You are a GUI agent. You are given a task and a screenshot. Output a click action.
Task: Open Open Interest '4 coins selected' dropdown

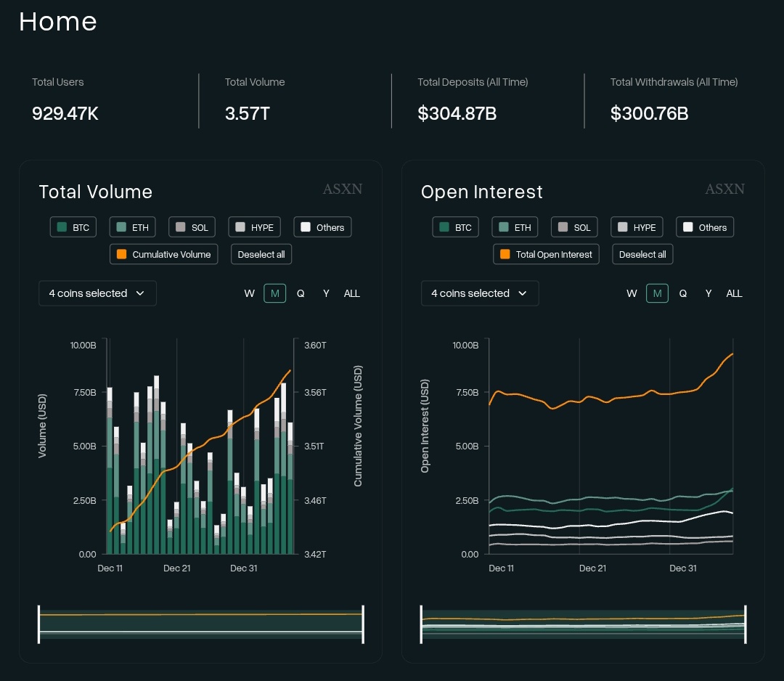[480, 293]
